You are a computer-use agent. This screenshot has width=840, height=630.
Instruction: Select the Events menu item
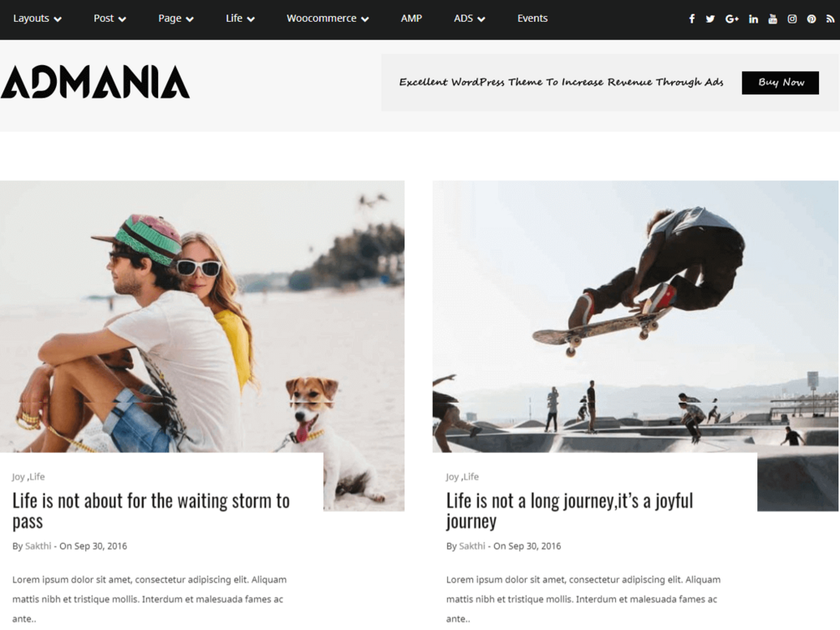click(532, 18)
